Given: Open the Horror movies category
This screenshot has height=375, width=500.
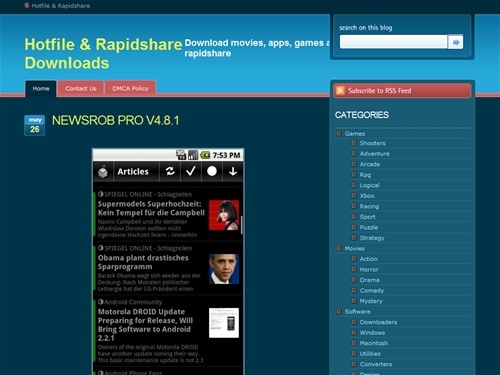Looking at the screenshot, I should click(369, 269).
